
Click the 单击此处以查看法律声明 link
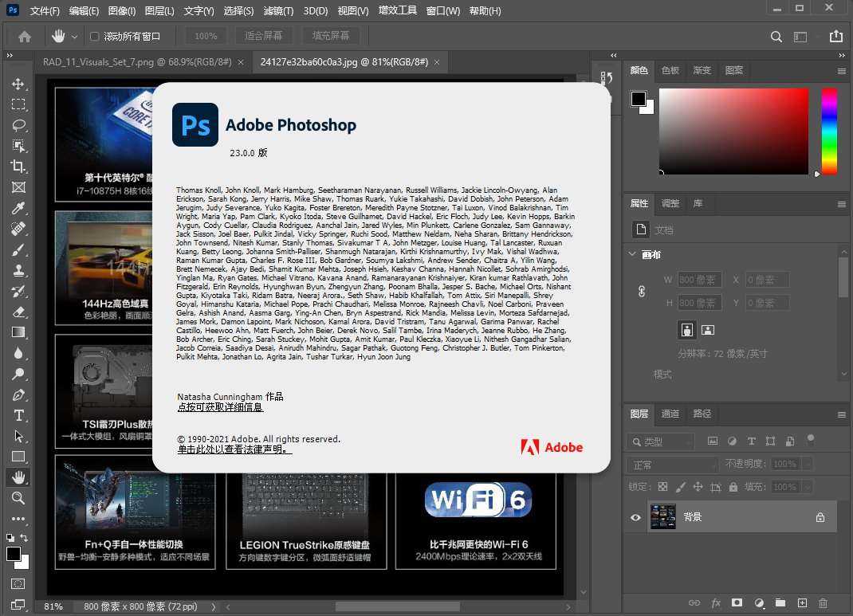pyautogui.click(x=234, y=449)
